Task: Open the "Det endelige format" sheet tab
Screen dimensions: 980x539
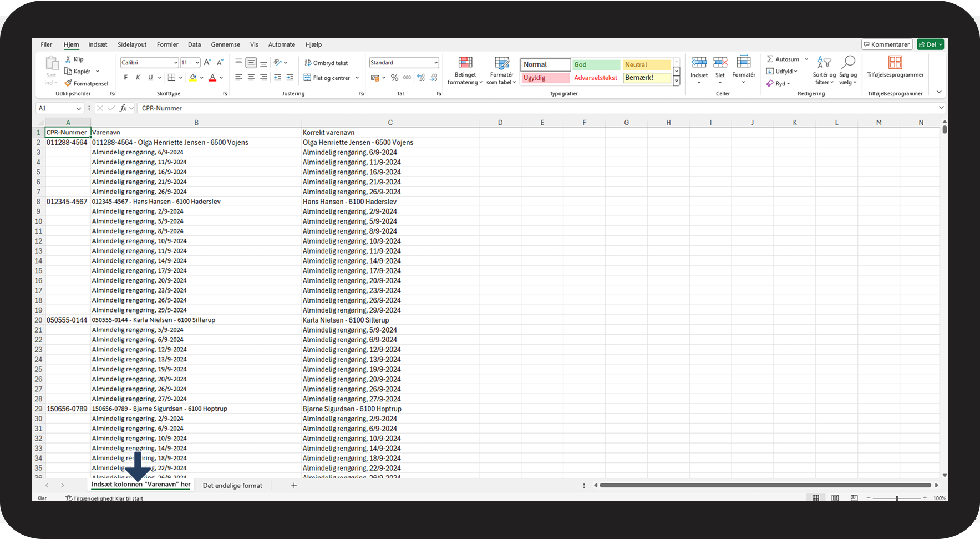Action: 232,486
